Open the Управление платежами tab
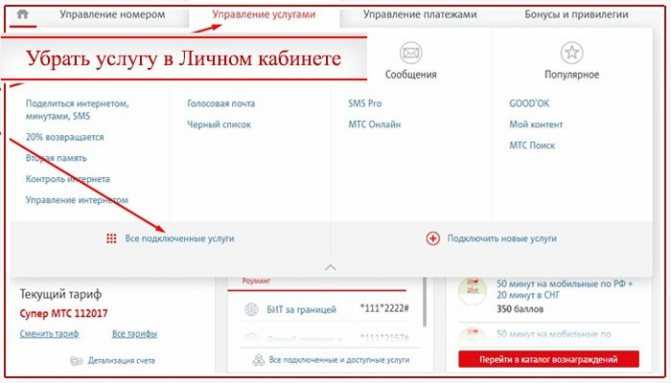The image size is (671, 383). [x=420, y=15]
